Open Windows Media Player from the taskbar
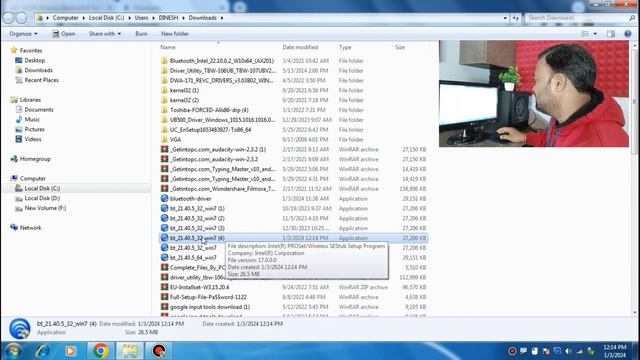Image resolution: width=640 pixels, height=360 pixels. click(x=71, y=351)
